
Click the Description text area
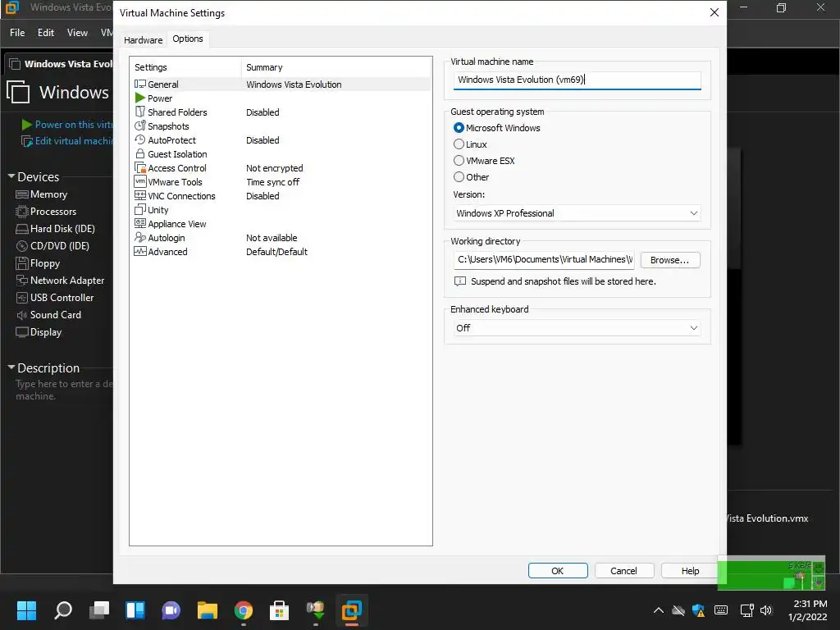click(x=64, y=390)
